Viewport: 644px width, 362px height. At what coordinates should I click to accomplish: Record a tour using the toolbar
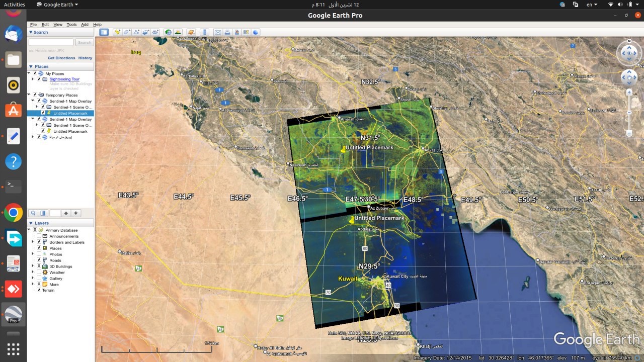tap(155, 32)
